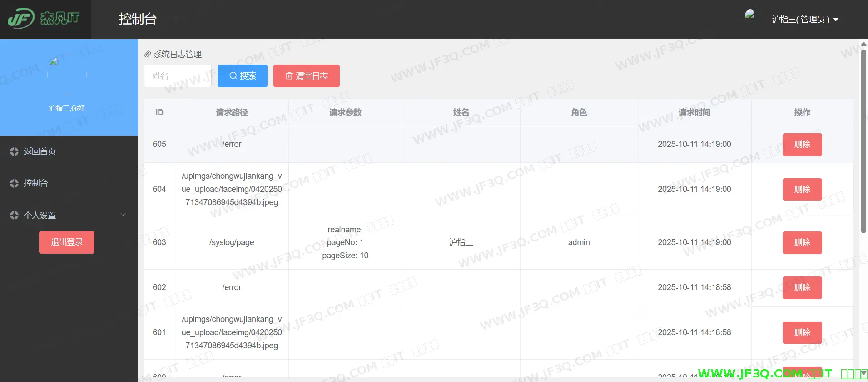The height and width of the screenshot is (382, 868).
Task: Click 删除 for log row 602
Action: [x=802, y=287]
